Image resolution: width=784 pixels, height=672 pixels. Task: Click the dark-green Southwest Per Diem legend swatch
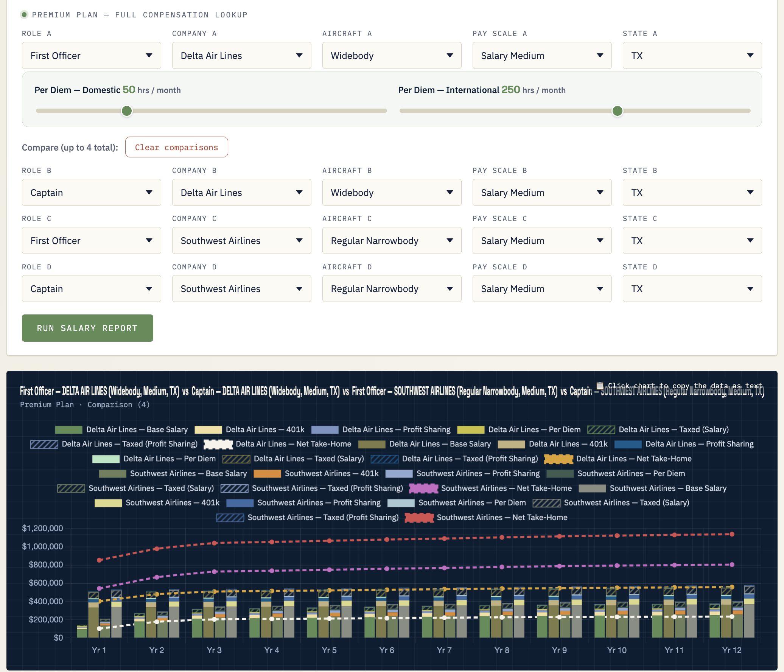click(x=560, y=473)
